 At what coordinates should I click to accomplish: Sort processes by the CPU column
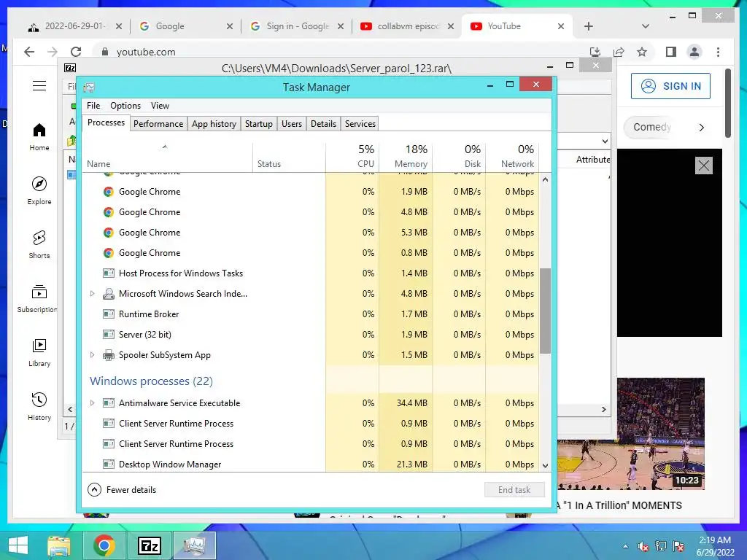pyautogui.click(x=352, y=156)
